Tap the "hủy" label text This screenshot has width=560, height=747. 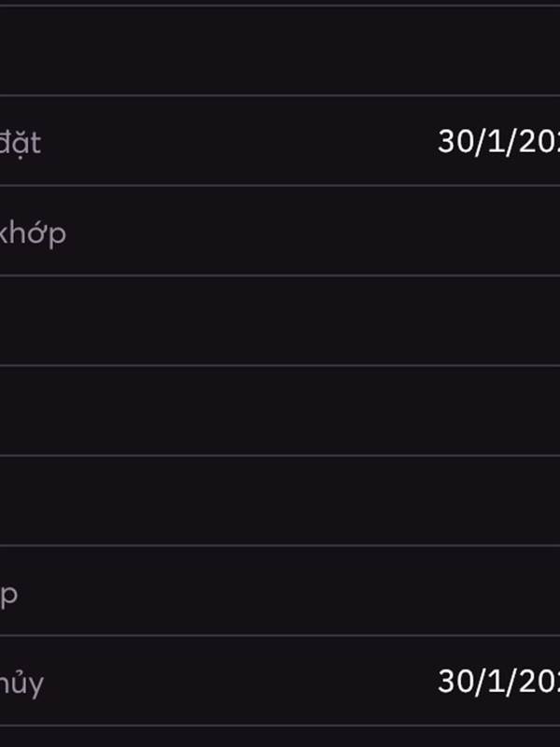(21, 684)
